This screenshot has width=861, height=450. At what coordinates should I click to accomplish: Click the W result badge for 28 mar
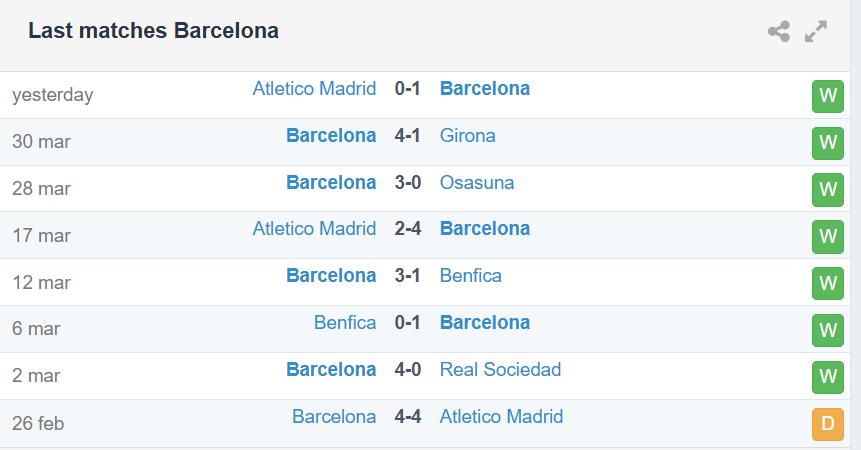pos(828,190)
